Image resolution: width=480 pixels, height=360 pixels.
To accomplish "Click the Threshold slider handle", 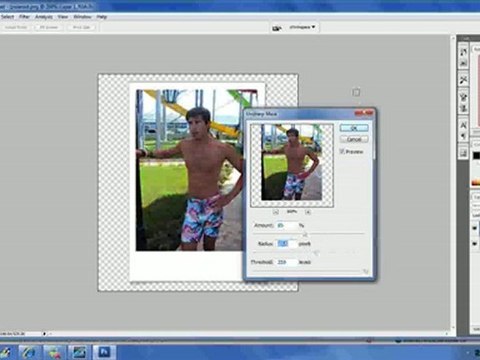I will coord(365,272).
